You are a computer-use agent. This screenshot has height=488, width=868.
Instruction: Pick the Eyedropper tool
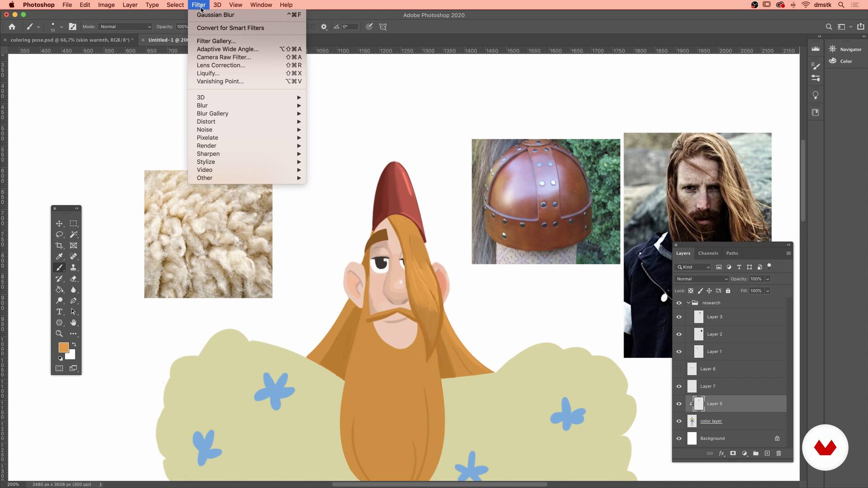[x=59, y=257]
